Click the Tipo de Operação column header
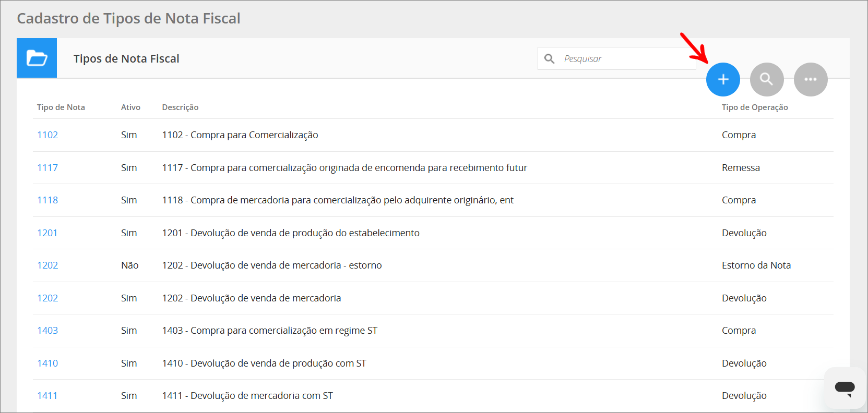 [755, 107]
